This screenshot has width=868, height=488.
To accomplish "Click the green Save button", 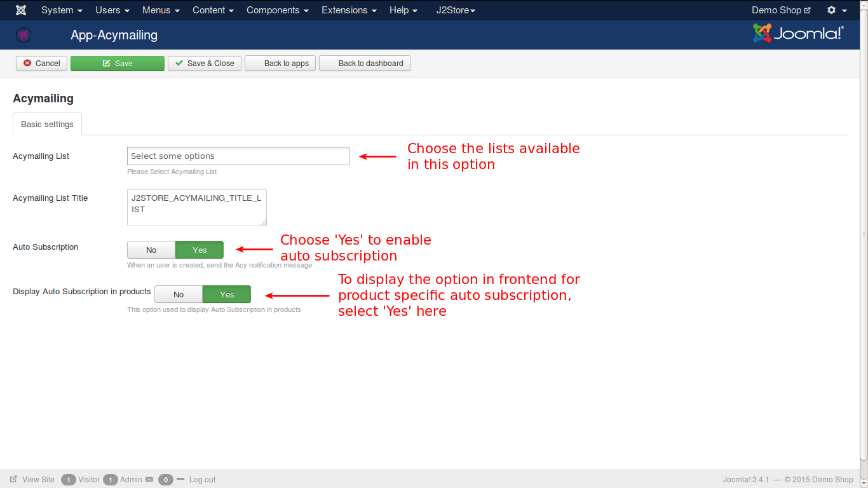I will [118, 63].
